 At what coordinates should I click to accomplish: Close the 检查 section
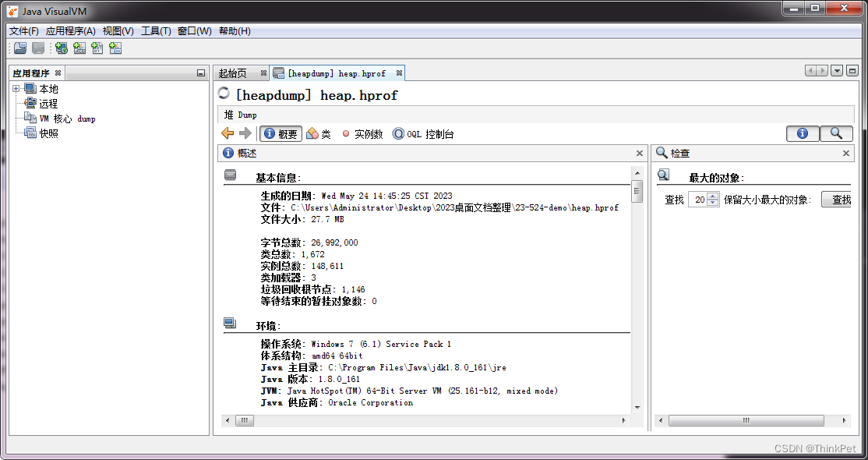(x=846, y=154)
